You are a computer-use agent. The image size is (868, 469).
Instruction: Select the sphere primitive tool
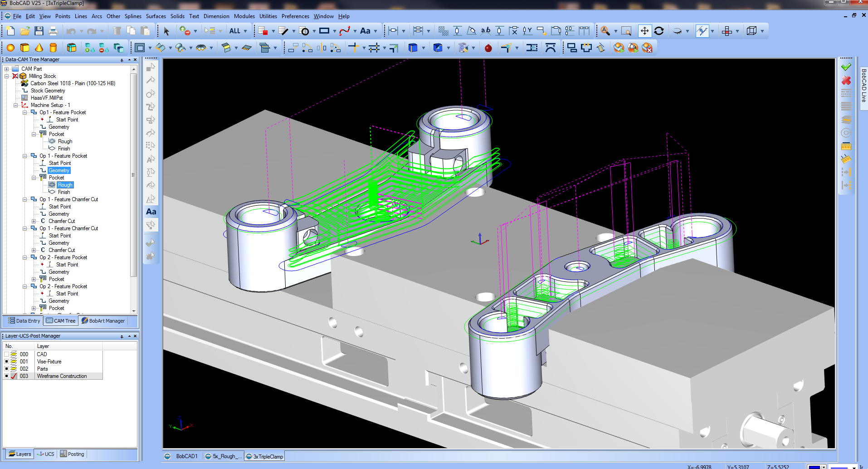coord(10,47)
